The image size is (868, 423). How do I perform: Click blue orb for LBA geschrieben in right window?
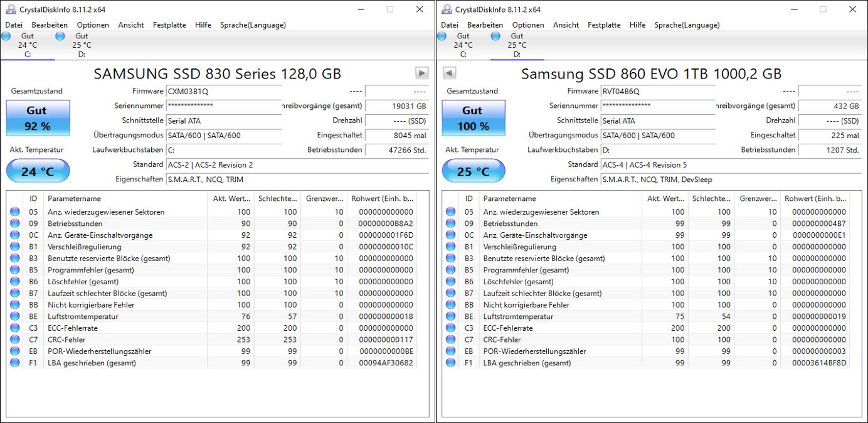coord(450,363)
